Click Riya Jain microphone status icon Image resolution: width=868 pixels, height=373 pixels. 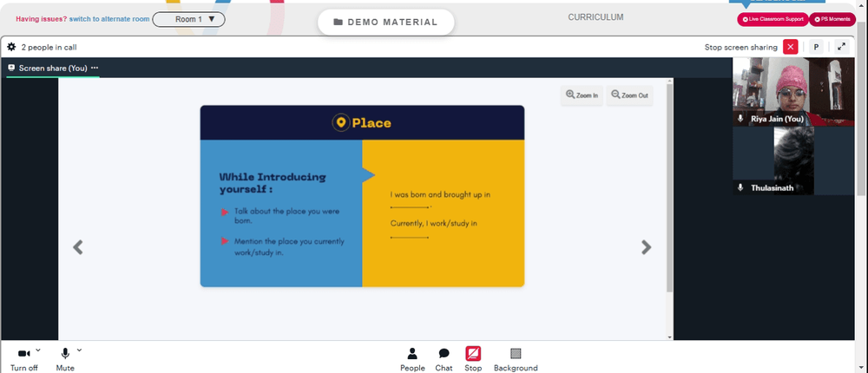pyautogui.click(x=740, y=119)
